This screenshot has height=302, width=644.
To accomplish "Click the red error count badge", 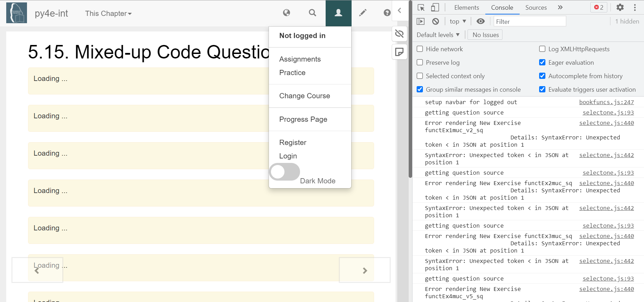I will (599, 7).
